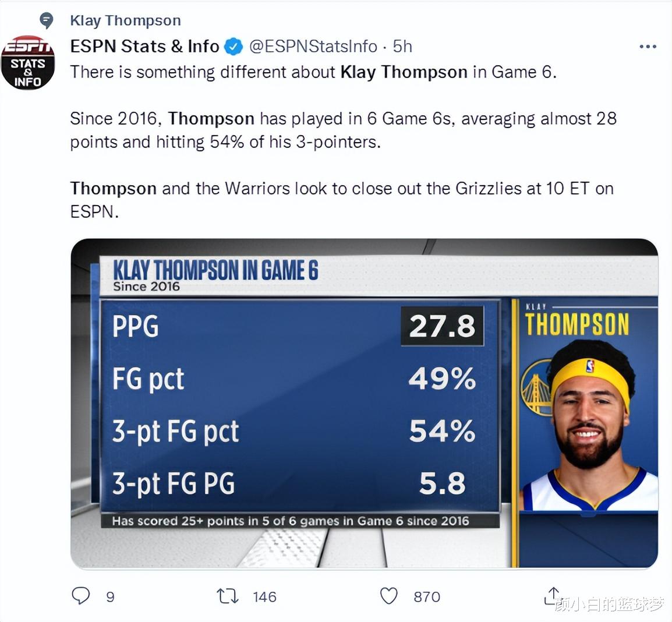The width and height of the screenshot is (672, 622).
Task: Retweet this ESPN Stats post
Action: coord(227,596)
